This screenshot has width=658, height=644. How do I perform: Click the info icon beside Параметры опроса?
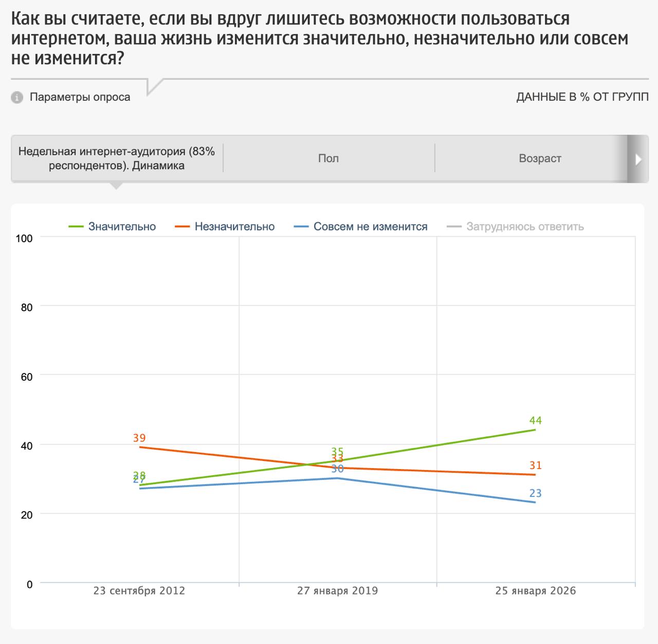pyautogui.click(x=17, y=97)
